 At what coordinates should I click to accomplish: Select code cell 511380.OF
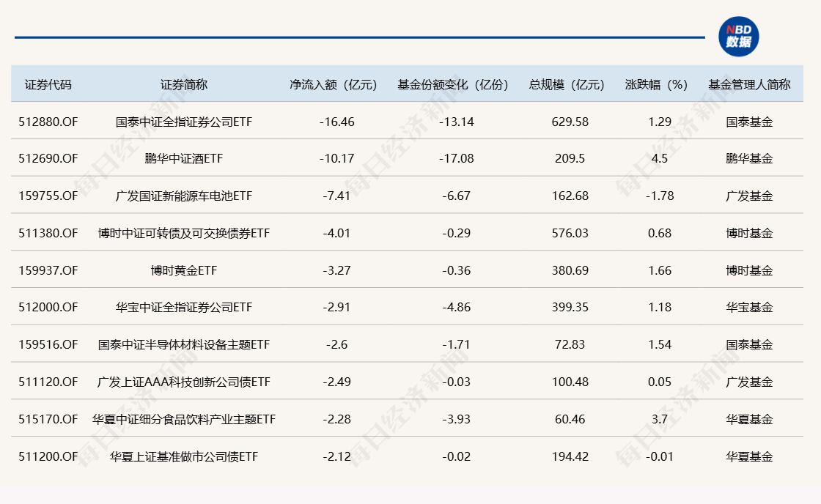point(48,233)
